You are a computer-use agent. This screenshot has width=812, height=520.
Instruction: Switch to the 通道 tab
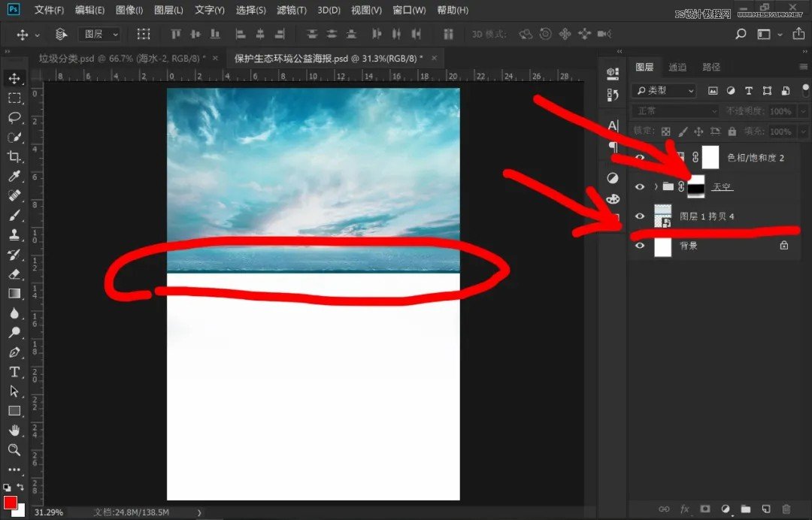677,67
